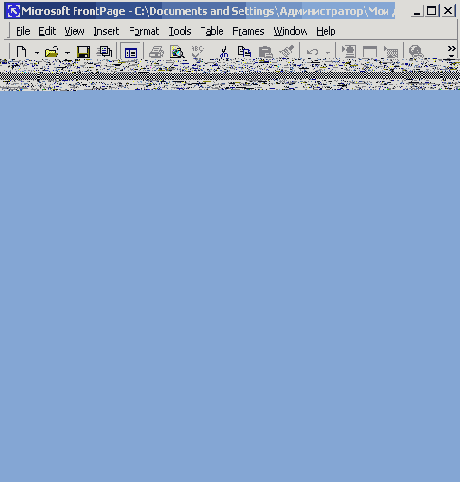Click the Paste clipboard icon
Screen dimensions: 460x482
265,52
